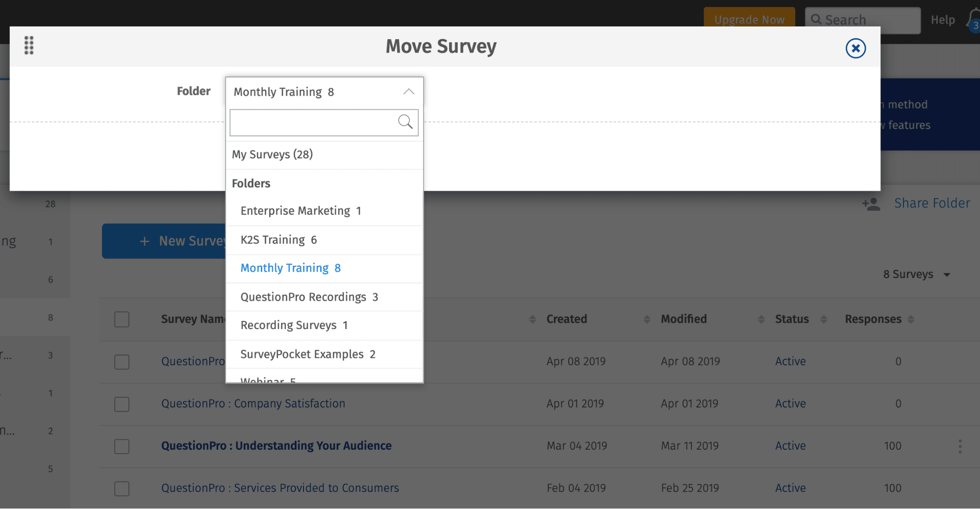Click the Status column header
The width and height of the screenshot is (980, 509).
(792, 319)
